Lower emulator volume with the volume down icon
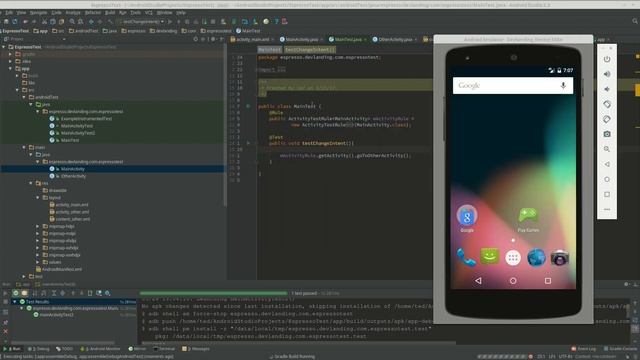Viewport: 640px width, 360px height. (x=607, y=89)
